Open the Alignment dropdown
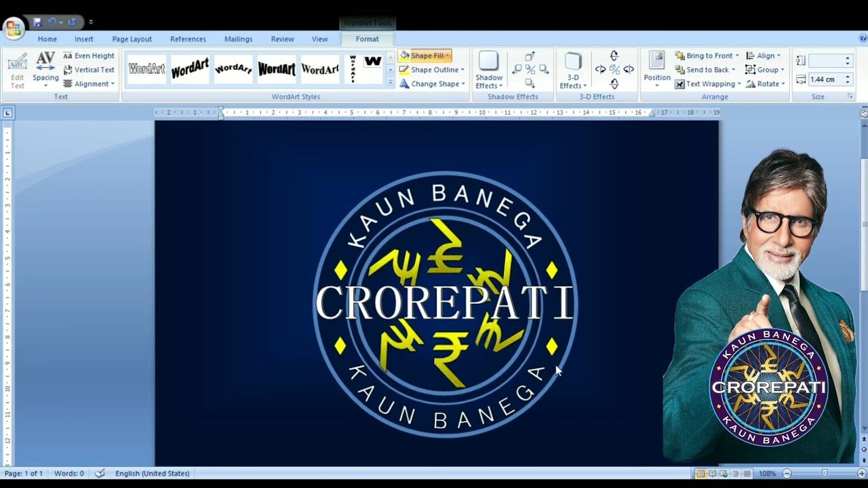868x488 pixels. pos(89,84)
